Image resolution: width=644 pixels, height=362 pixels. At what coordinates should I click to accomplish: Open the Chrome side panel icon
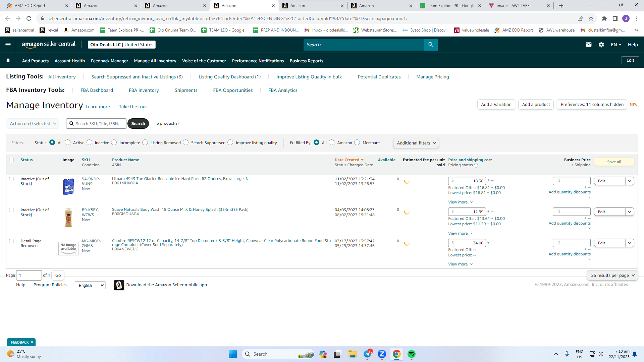point(615,18)
